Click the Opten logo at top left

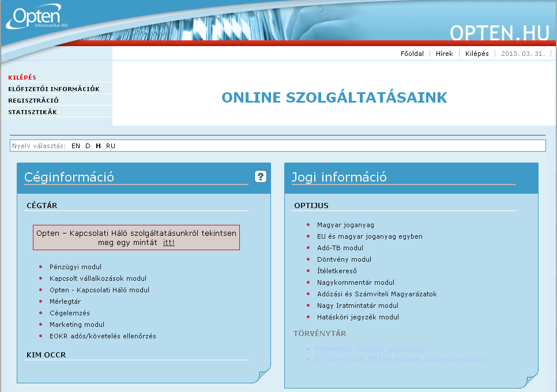37,17
